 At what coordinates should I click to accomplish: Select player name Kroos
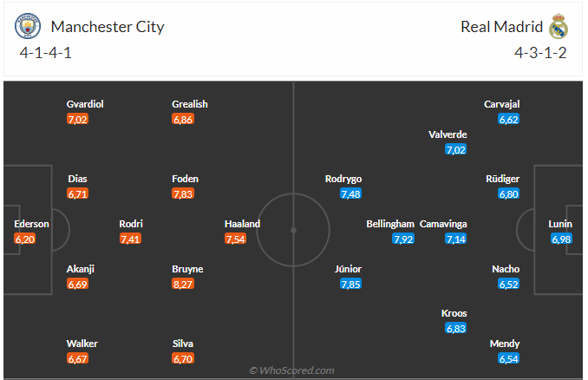[x=454, y=312]
